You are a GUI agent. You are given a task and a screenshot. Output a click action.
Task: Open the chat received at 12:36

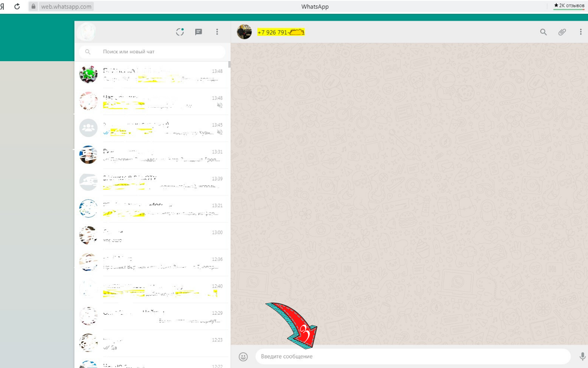point(152,262)
